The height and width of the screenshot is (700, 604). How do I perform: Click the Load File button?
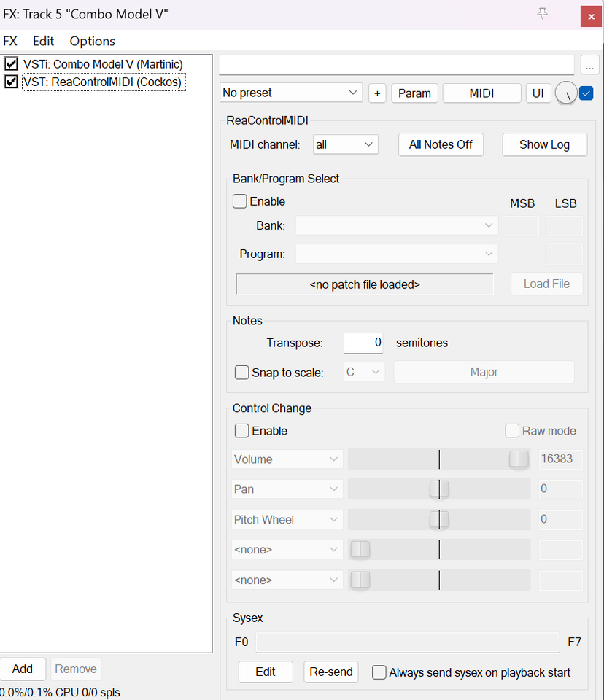click(x=546, y=284)
